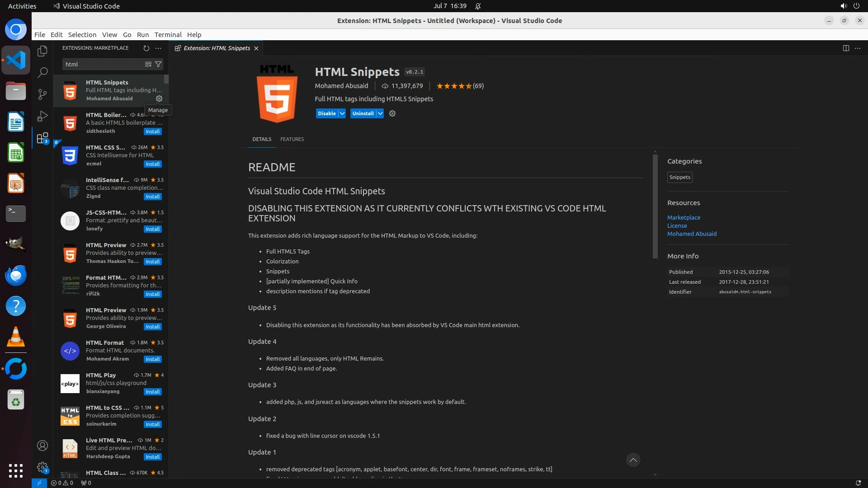This screenshot has width=868, height=488.
Task: Click the README vertical scrollbar
Action: (x=655, y=206)
